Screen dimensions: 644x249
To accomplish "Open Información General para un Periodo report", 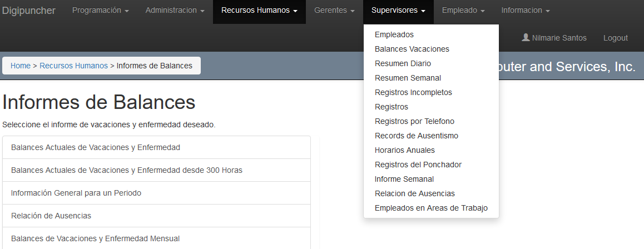I will [76, 193].
